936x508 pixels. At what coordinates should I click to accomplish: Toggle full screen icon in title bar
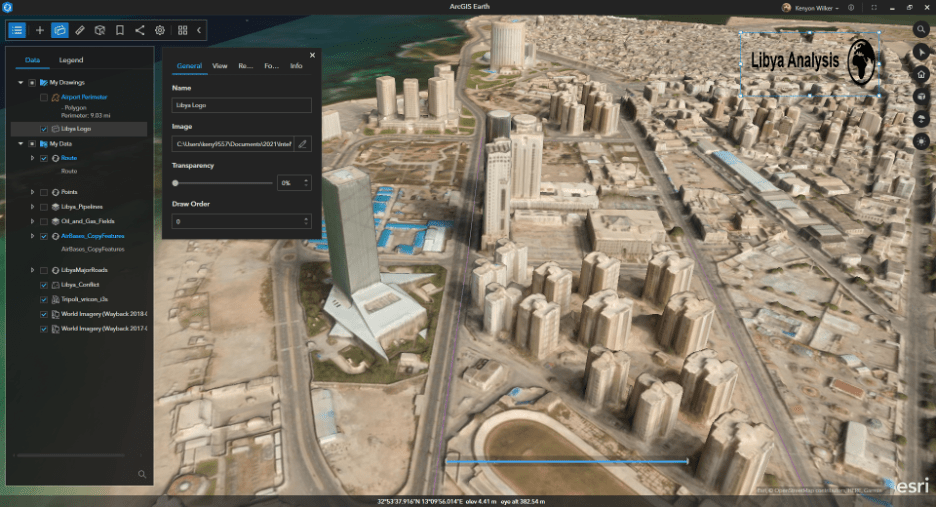coord(874,8)
